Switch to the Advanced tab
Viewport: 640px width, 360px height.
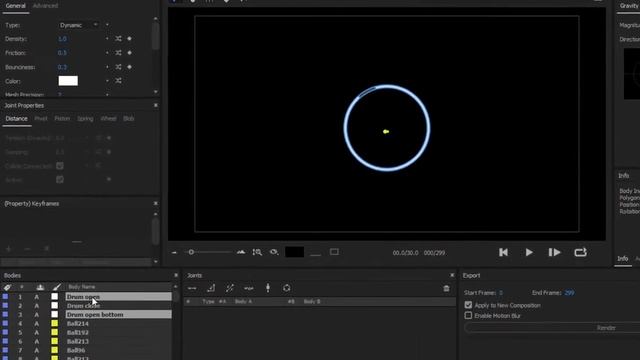click(45, 6)
